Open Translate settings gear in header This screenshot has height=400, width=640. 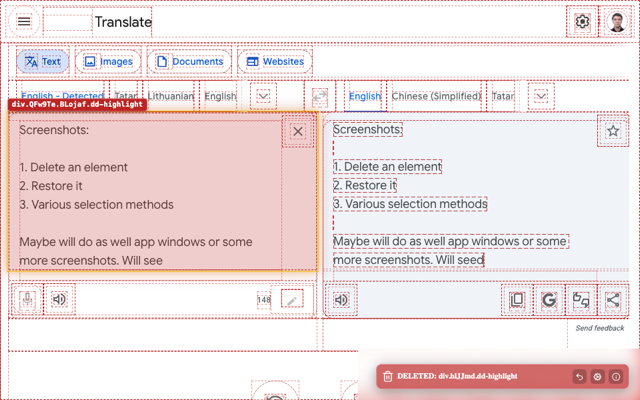pos(582,21)
